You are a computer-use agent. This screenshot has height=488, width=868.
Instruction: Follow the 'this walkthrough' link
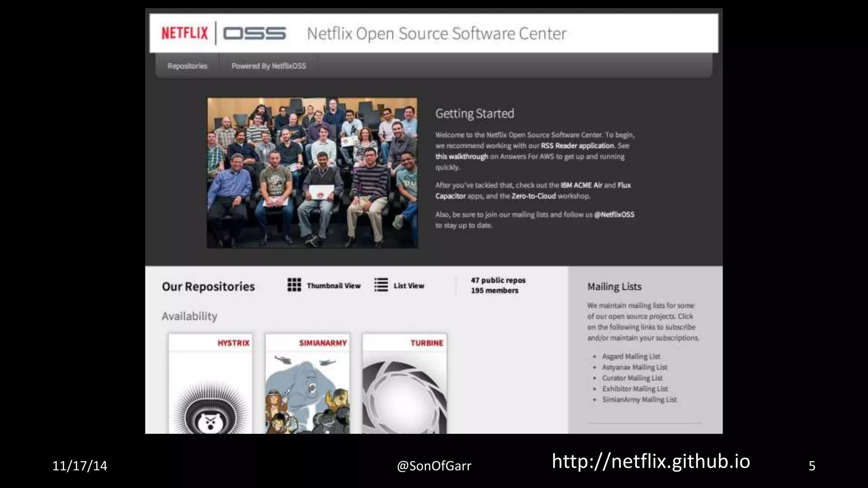coord(462,157)
